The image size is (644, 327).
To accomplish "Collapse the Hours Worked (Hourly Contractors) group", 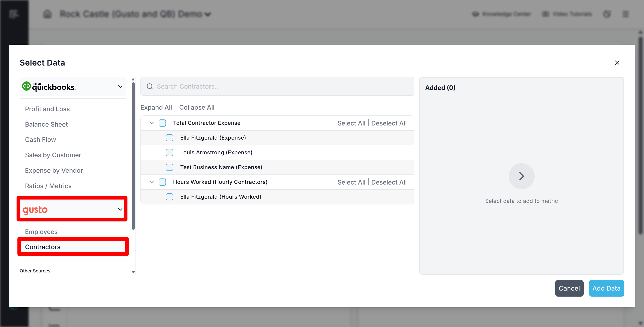I will click(x=152, y=182).
